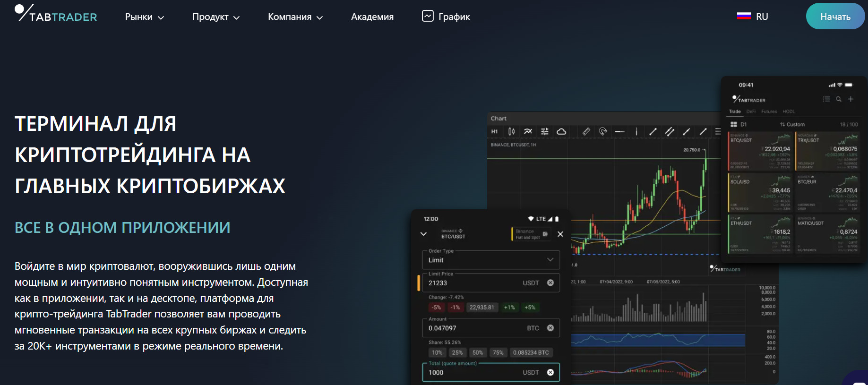
Task: Open the Академия page
Action: click(372, 17)
